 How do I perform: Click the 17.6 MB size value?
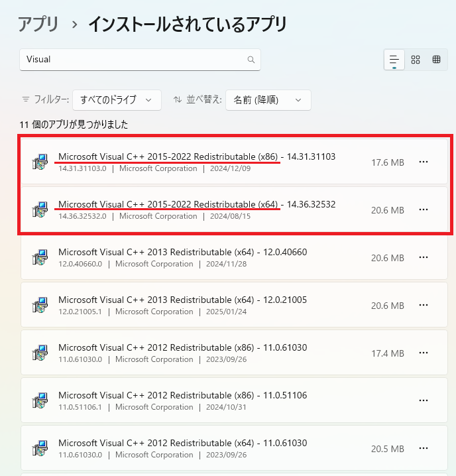388,162
